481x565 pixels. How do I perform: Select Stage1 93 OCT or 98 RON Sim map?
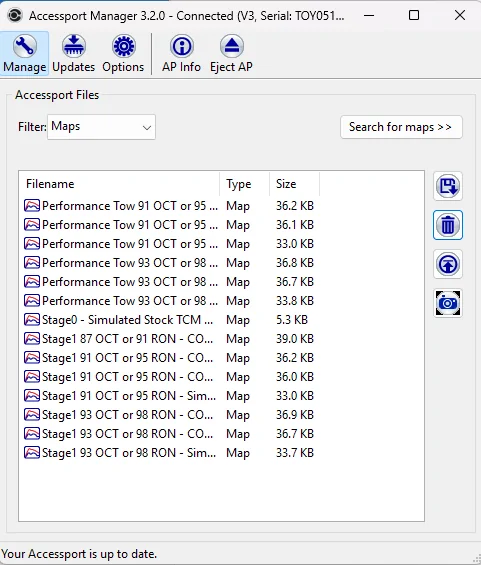click(x=169, y=453)
